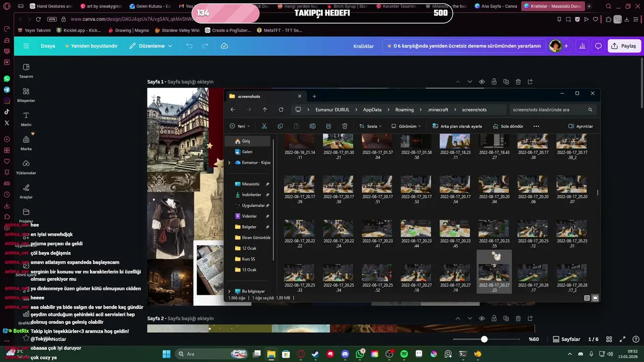Switch Explorer to details list view
644x362 pixels.
coord(587,298)
